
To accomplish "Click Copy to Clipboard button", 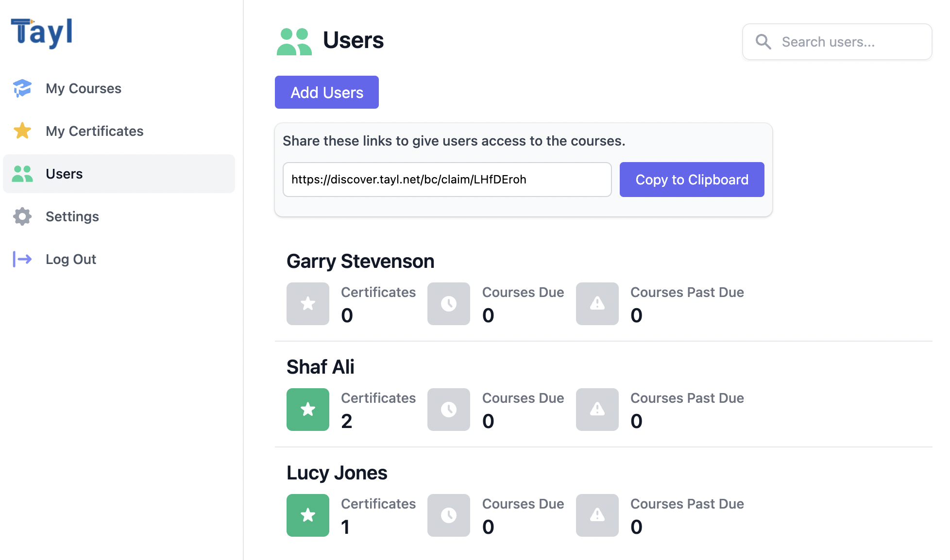I will [692, 180].
